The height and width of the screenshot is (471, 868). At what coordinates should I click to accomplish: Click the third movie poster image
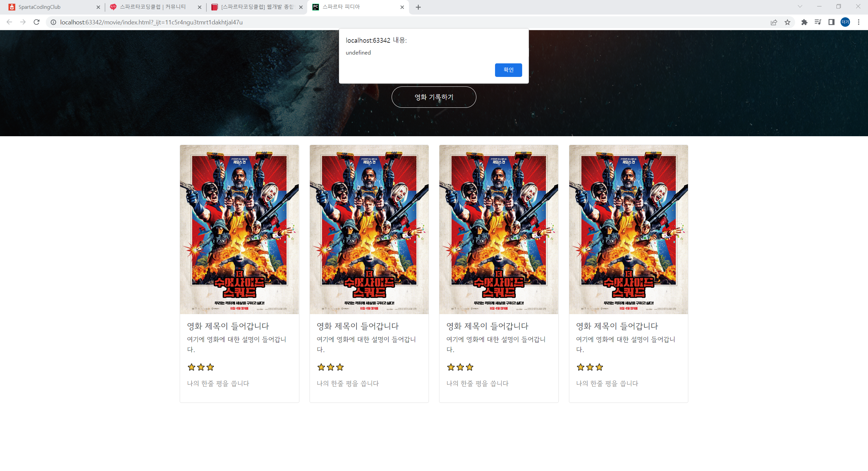(x=499, y=229)
